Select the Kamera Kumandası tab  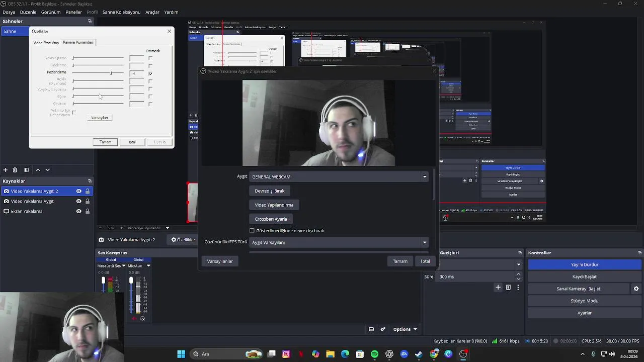pos(78,42)
